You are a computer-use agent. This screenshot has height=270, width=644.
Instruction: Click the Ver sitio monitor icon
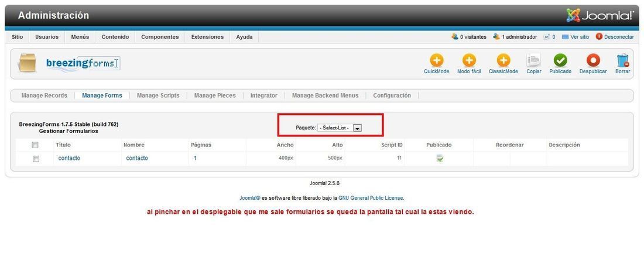pyautogui.click(x=565, y=37)
